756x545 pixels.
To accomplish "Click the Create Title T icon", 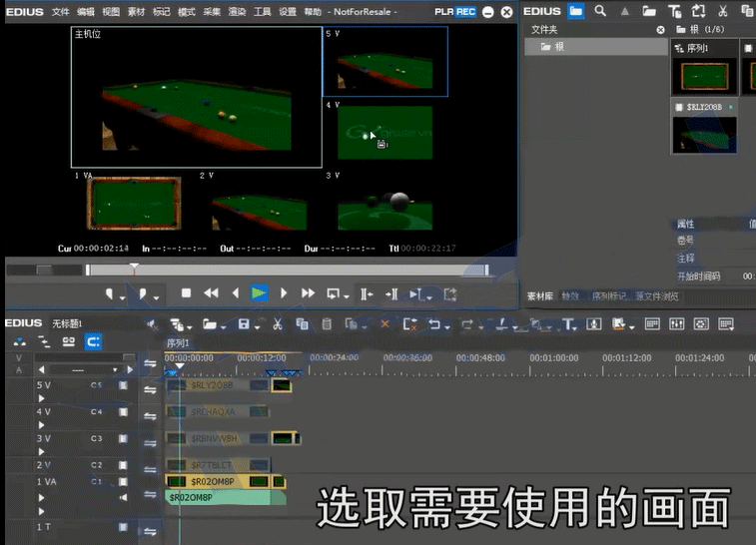I will pyautogui.click(x=568, y=323).
